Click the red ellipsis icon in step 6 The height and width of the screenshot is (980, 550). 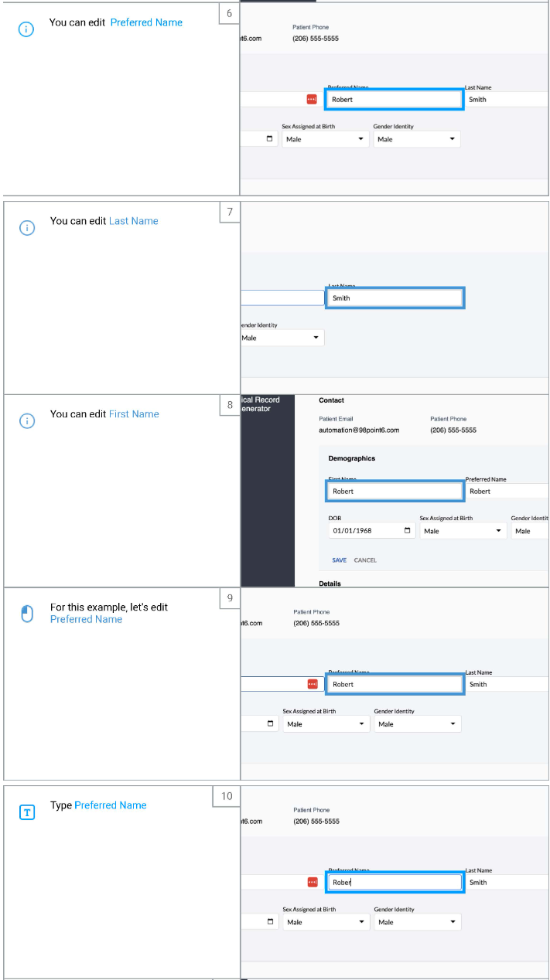[312, 100]
